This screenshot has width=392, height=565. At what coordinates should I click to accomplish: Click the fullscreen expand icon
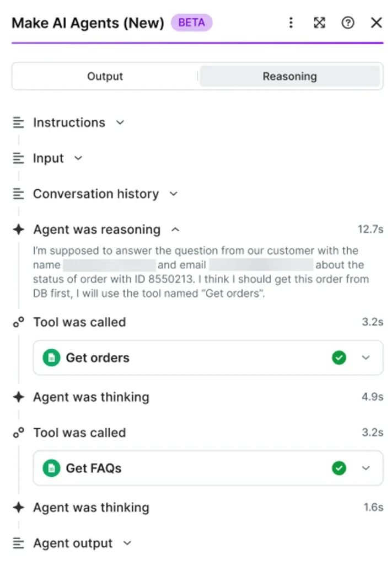(x=319, y=23)
